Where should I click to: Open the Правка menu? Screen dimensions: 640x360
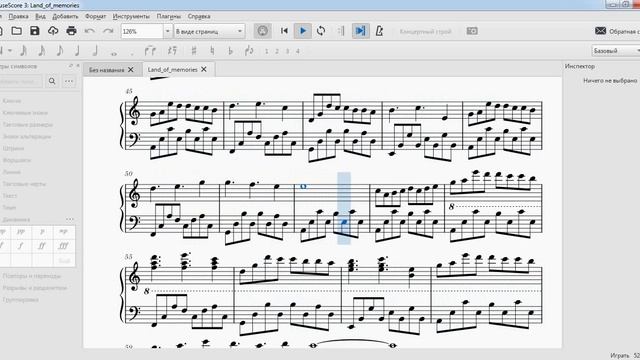[x=18, y=16]
